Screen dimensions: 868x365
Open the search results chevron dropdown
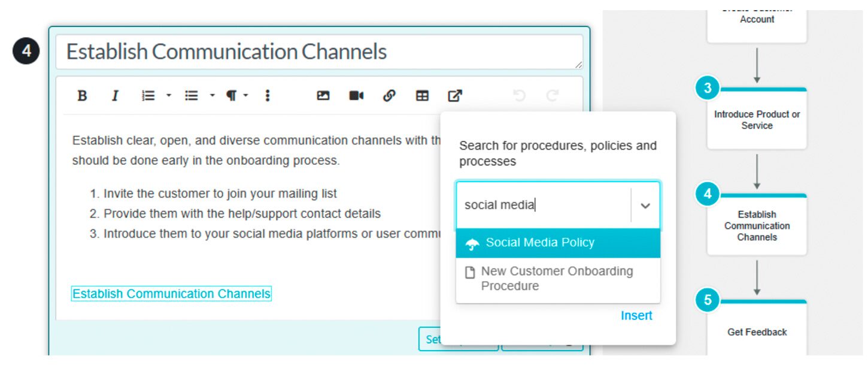point(645,206)
